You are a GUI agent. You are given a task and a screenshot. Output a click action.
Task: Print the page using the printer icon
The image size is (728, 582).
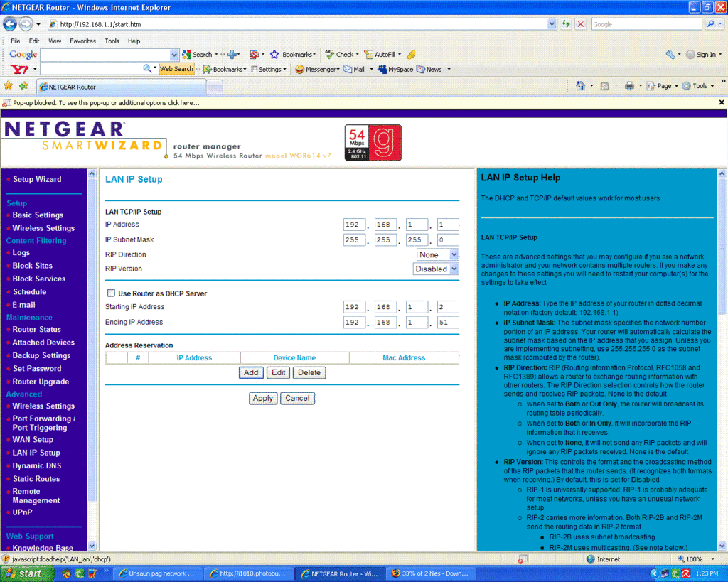629,86
